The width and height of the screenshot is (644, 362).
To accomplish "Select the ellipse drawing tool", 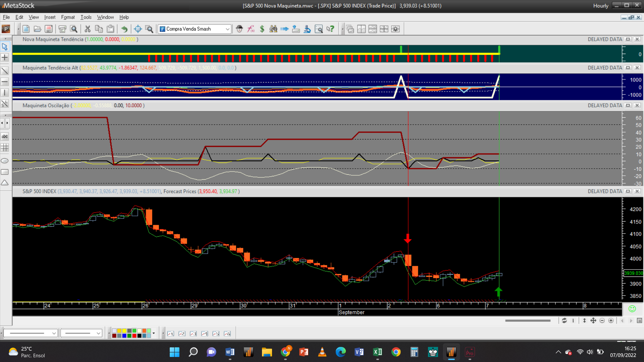I will 5,161.
